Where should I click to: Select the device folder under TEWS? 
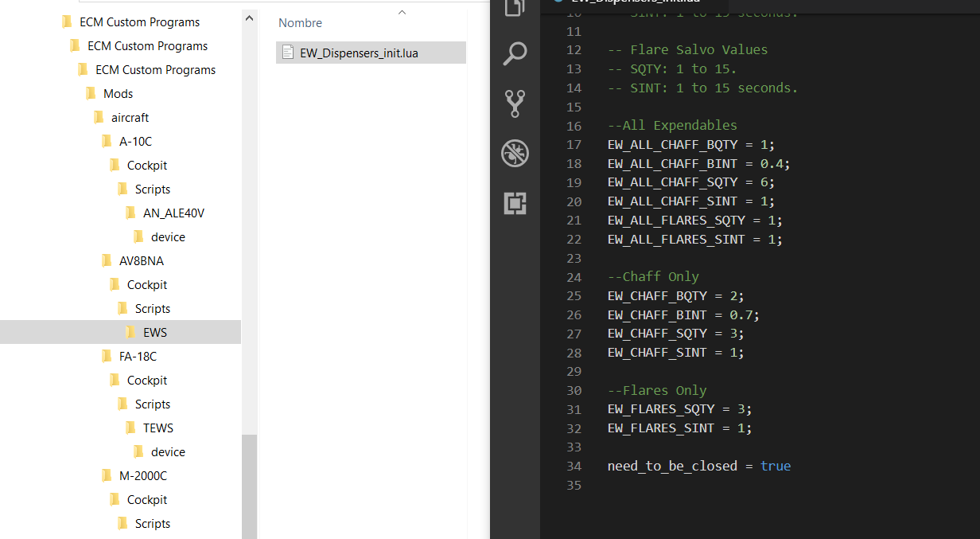[168, 451]
